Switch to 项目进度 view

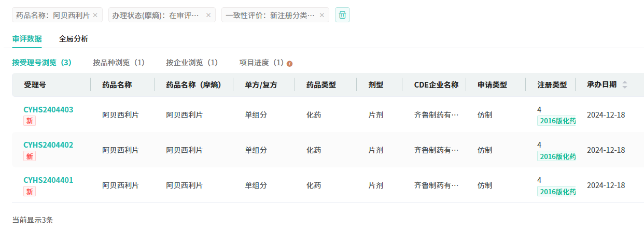[261, 63]
